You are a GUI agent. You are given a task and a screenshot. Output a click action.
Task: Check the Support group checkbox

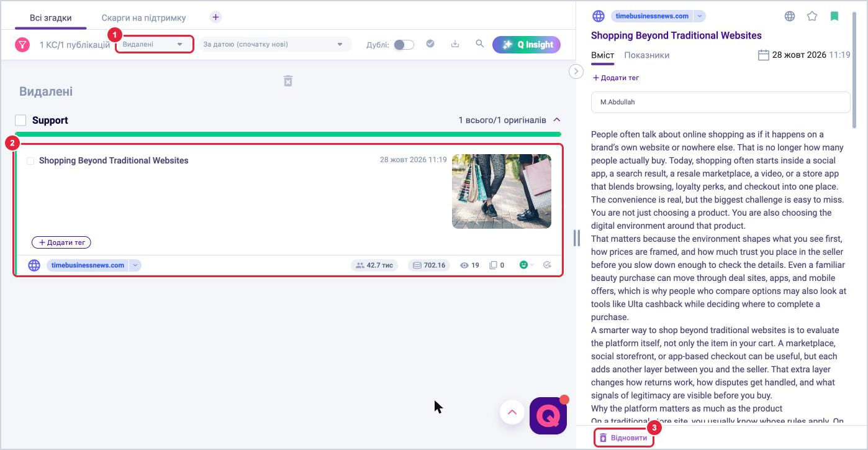tap(20, 120)
